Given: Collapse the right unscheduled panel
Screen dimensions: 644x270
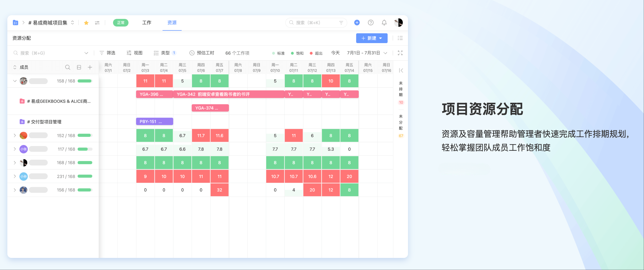Looking at the screenshot, I should (x=401, y=70).
